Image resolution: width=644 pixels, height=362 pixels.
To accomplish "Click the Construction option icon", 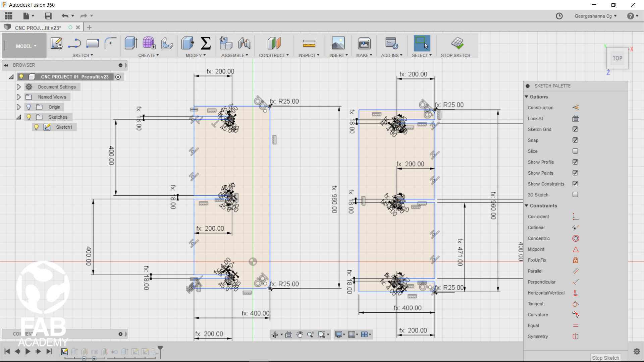I will pos(576,108).
